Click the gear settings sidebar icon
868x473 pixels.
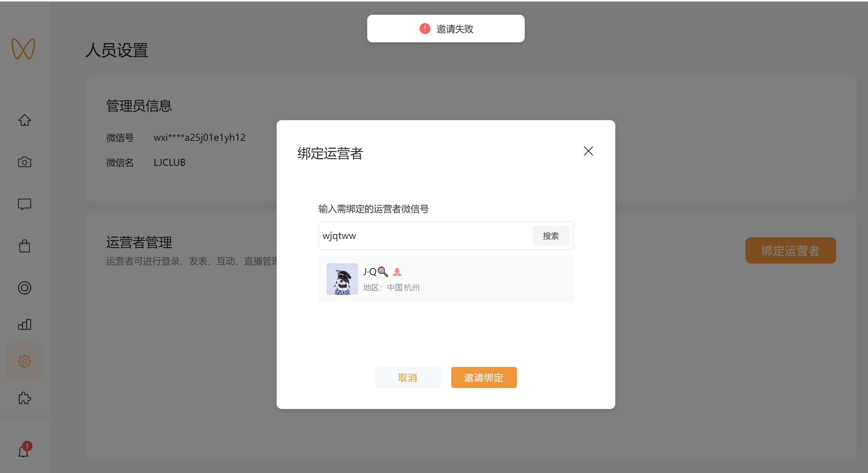24,361
